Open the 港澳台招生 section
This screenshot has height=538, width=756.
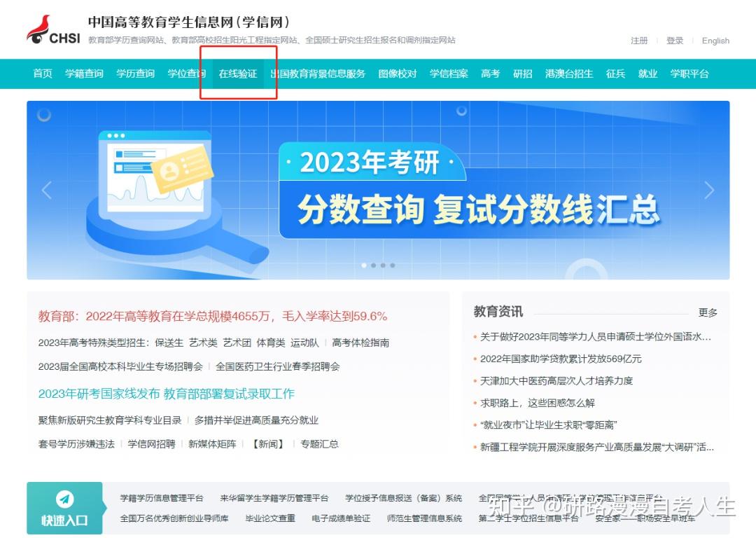pos(567,74)
